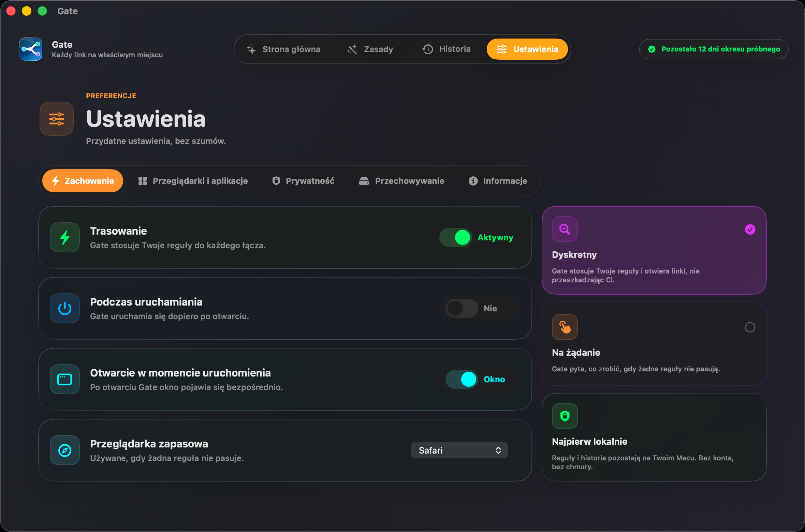Click the trial period remaining badge
805x532 pixels.
(x=714, y=49)
